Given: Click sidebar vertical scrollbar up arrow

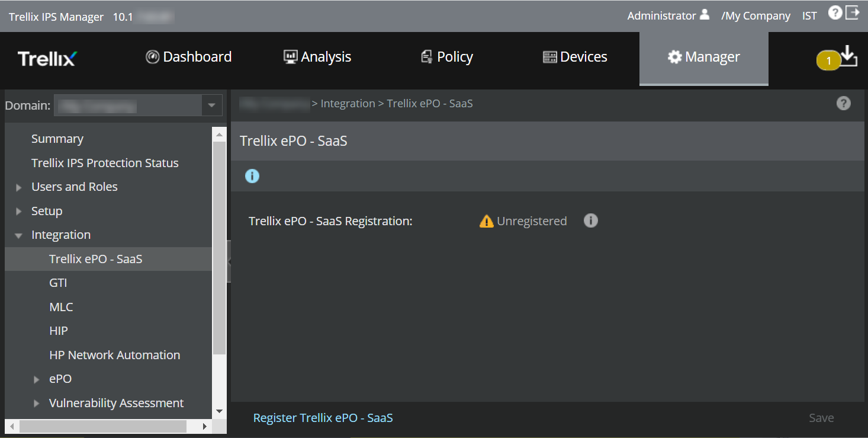Looking at the screenshot, I should [x=219, y=135].
